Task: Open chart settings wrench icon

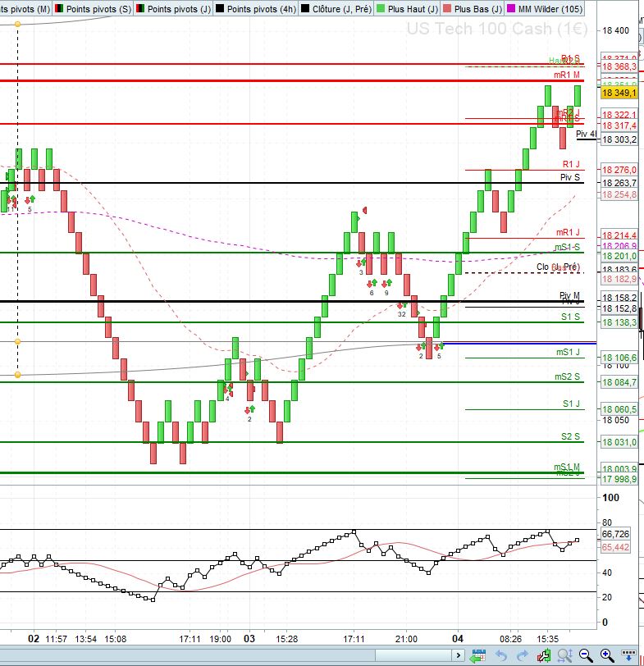Action: (x=544, y=655)
